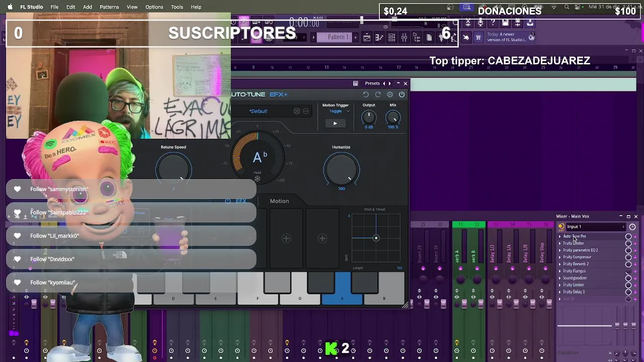The height and width of the screenshot is (362, 644).
Task: Open the Patterns menu
Action: [109, 7]
